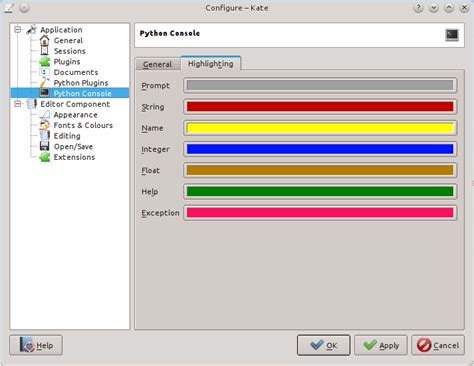Pick the yellow Name colour swatch
Viewport: 474px width, 366px height.
click(x=320, y=128)
